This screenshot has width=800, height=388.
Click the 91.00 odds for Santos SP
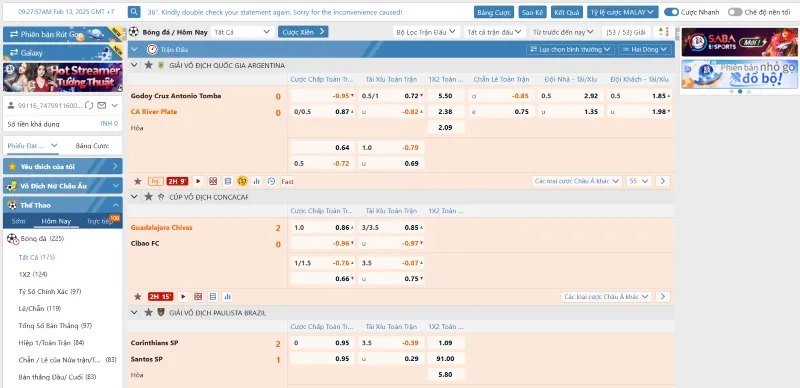click(x=446, y=359)
